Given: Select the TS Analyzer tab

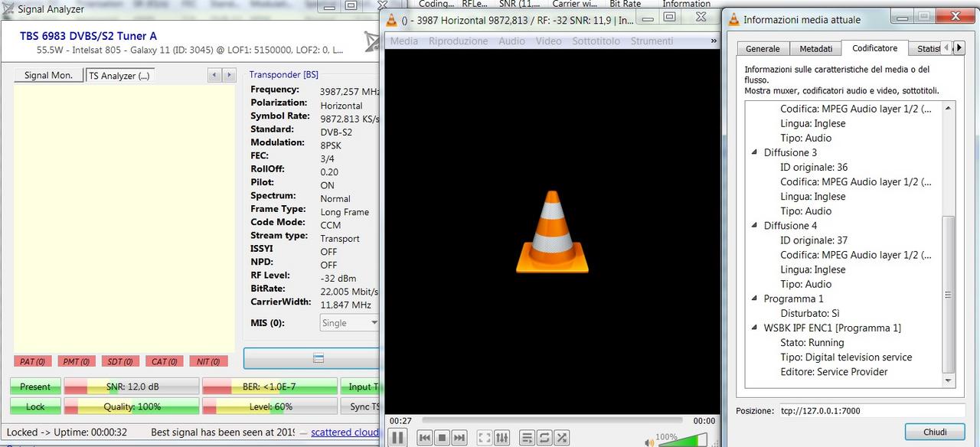Looking at the screenshot, I should pyautogui.click(x=119, y=76).
